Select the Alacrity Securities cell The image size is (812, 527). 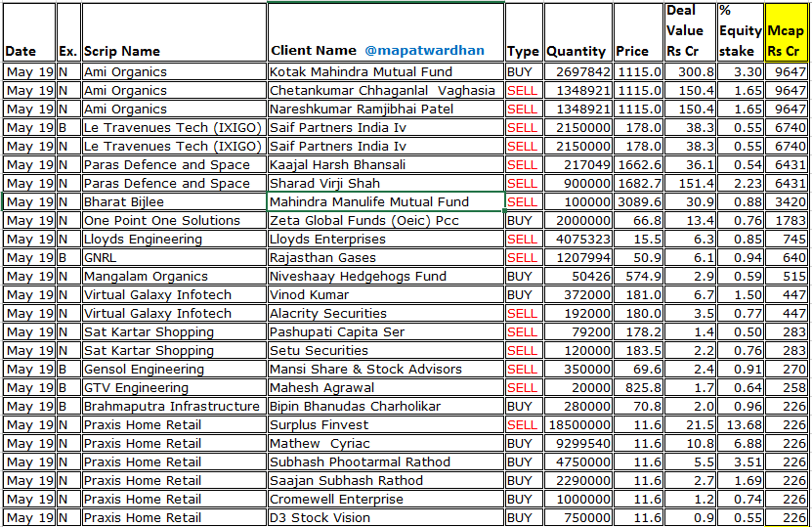pyautogui.click(x=386, y=314)
